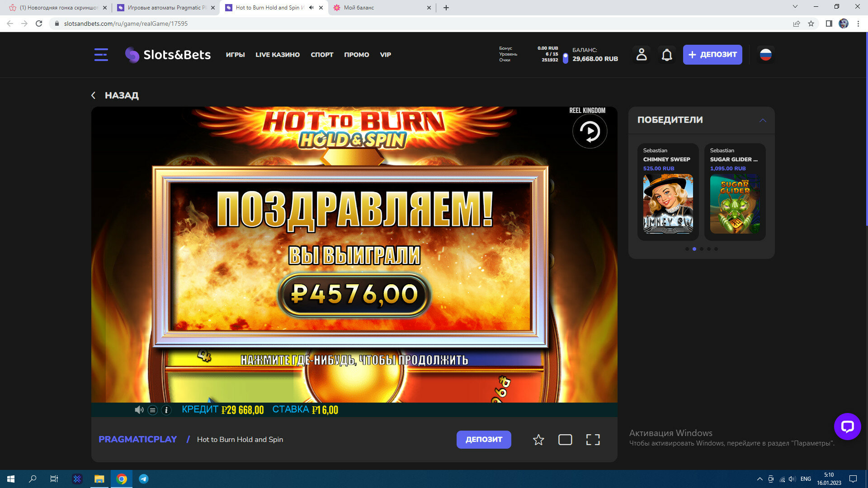Image resolution: width=868 pixels, height=488 pixels.
Task: Open the live support chat bubble
Action: tap(847, 426)
